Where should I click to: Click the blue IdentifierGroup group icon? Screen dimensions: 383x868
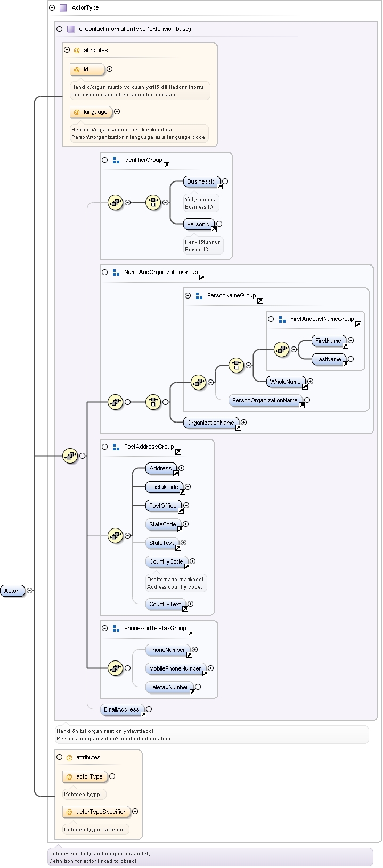point(116,160)
